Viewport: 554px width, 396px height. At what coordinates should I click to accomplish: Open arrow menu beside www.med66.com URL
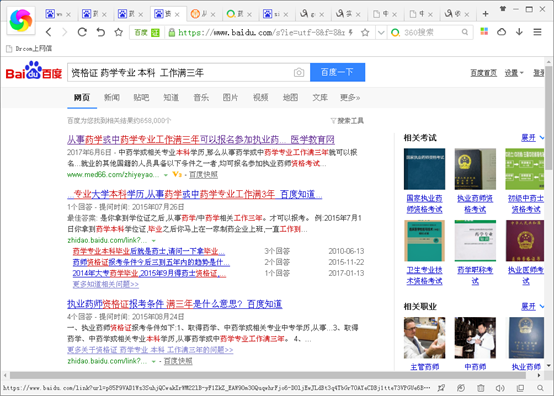[x=165, y=175]
